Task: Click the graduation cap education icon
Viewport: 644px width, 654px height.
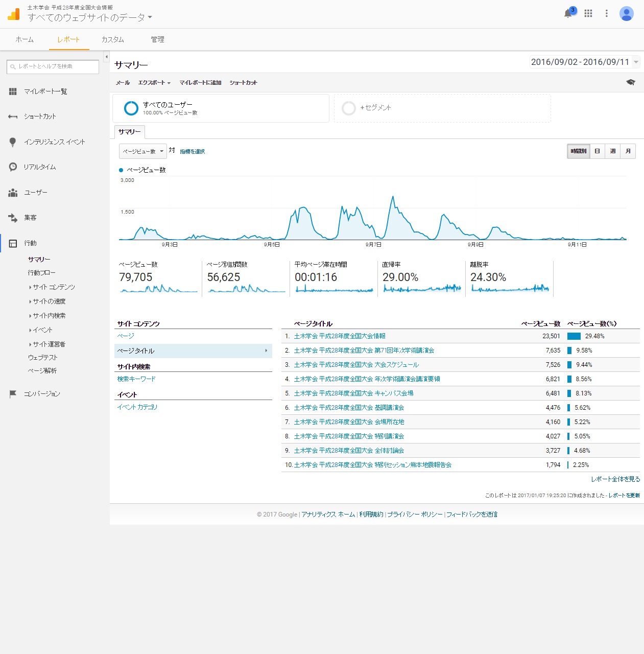Action: [x=631, y=82]
